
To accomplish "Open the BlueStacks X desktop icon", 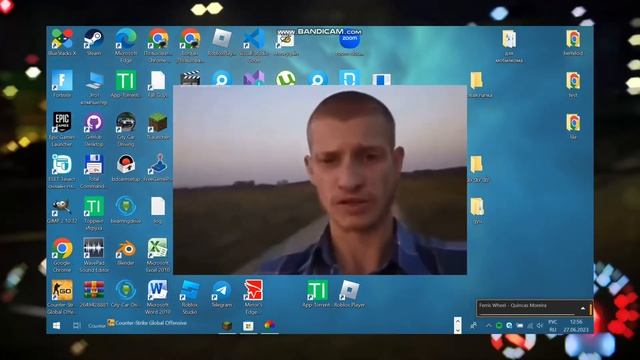I will point(62,42).
